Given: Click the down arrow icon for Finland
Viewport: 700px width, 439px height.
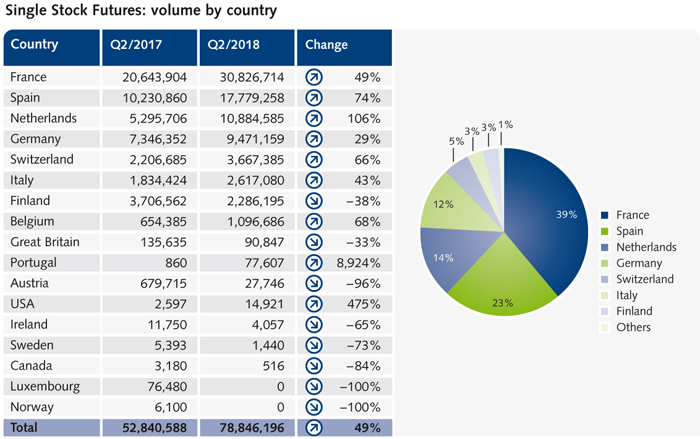Looking at the screenshot, I should 314,201.
